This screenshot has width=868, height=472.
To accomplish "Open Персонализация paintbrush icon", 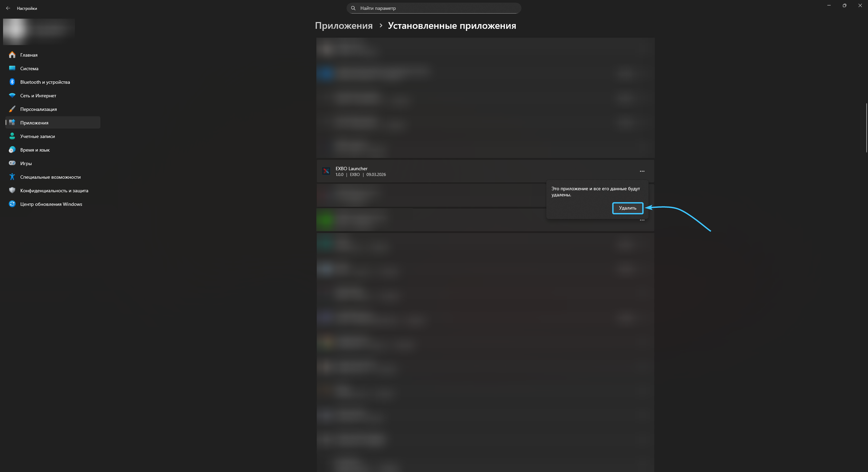I will click(12, 109).
